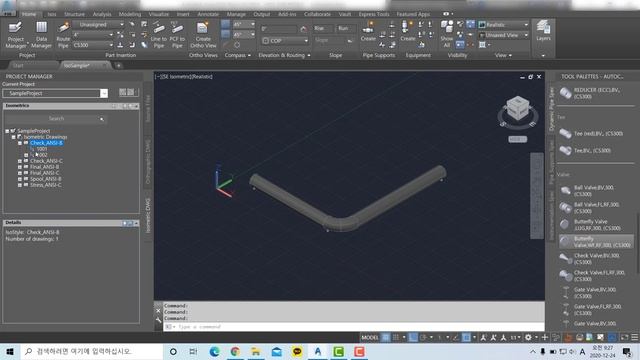Viewport: 640px width, 360px height.
Task: Select Gate Valve FL RF 300 tool
Action: [x=595, y=309]
